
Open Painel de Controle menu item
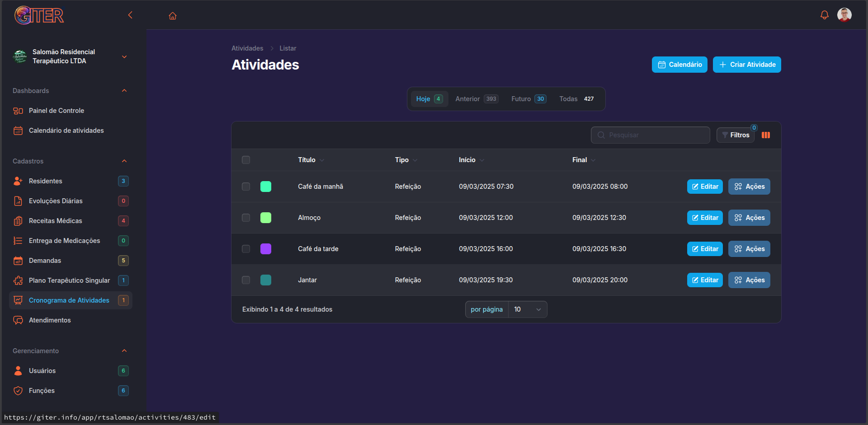pyautogui.click(x=71, y=111)
